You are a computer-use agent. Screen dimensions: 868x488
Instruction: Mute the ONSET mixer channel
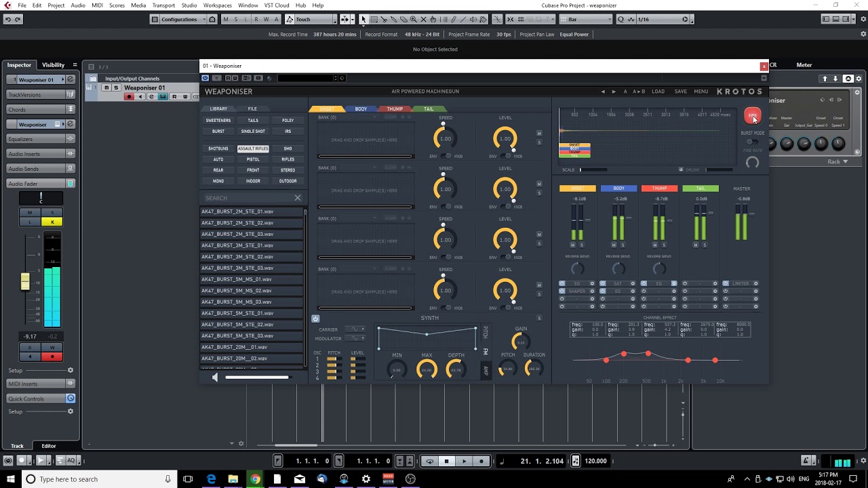coord(573,245)
